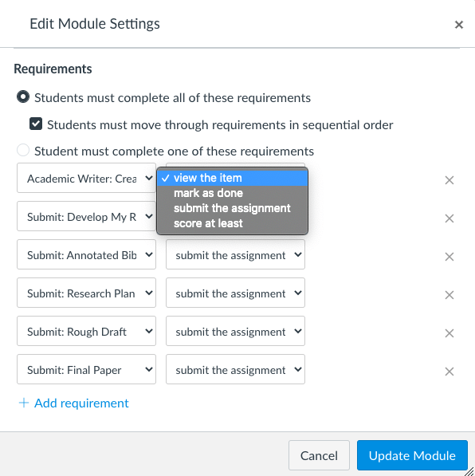Delete the Research Plan requirement

pyautogui.click(x=449, y=295)
